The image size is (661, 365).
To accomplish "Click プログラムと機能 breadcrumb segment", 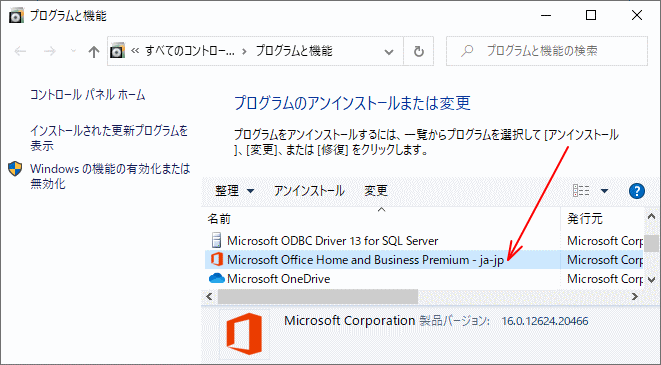I will tap(294, 51).
